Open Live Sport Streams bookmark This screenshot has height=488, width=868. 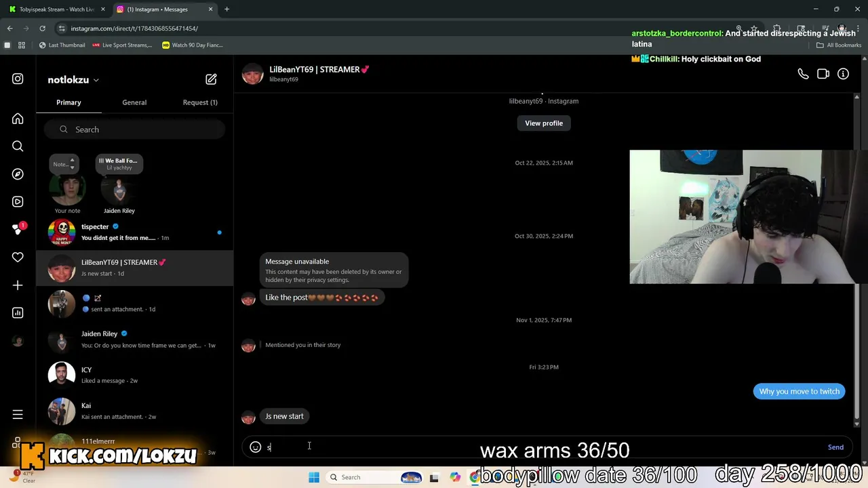(122, 45)
